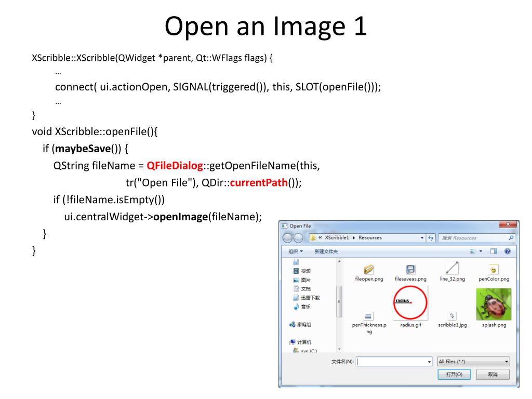Select the filesaveas.png floppy disk file
Screen dimensions: 532x399
(x=410, y=270)
